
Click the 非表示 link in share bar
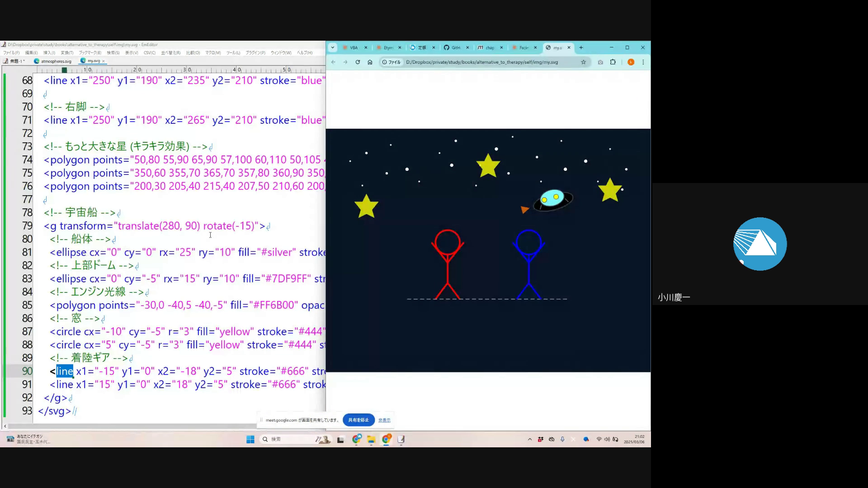(384, 420)
